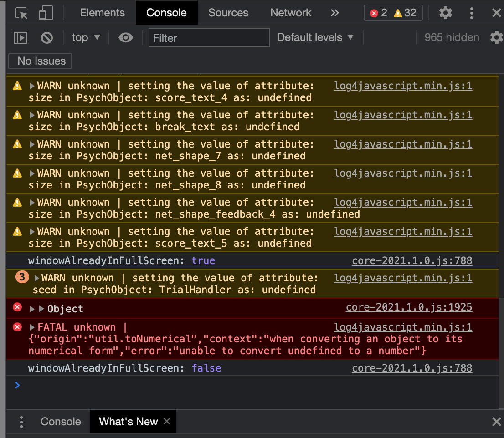
Task: Click windowAlreadyInFullScreen: false log text
Action: point(124,368)
